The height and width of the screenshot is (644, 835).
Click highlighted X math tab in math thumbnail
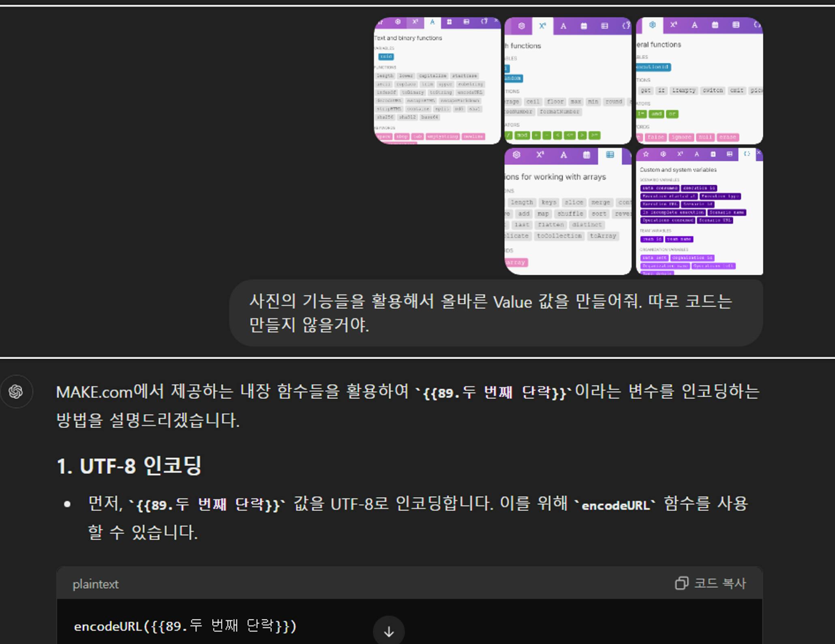tap(542, 26)
